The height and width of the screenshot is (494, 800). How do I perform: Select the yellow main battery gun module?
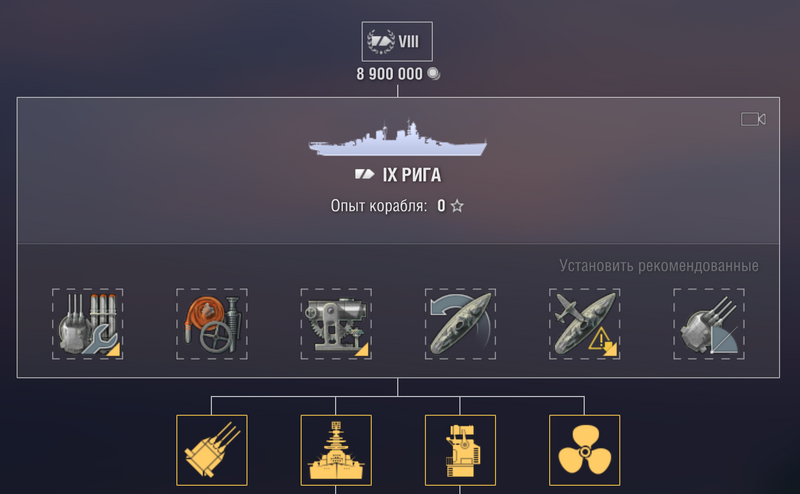pos(212,450)
